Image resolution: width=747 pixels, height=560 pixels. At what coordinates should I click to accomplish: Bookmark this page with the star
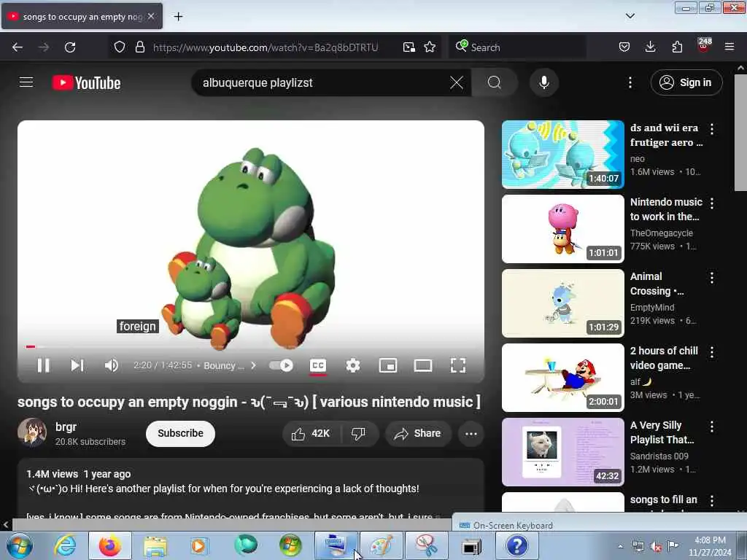click(430, 47)
